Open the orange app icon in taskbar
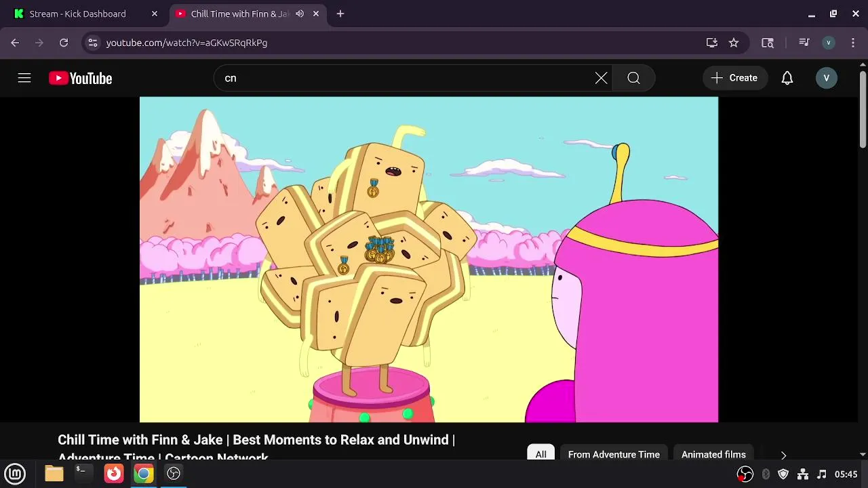The width and height of the screenshot is (868, 488). (x=114, y=474)
